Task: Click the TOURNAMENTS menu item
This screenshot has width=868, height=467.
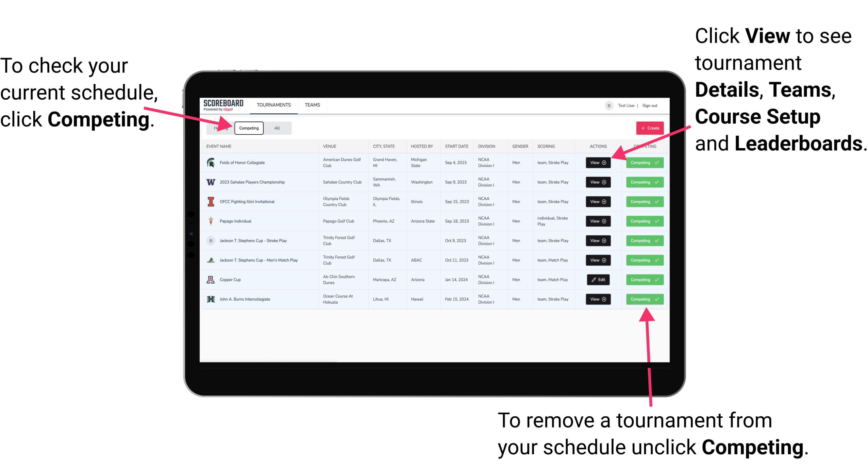Action: (x=274, y=105)
